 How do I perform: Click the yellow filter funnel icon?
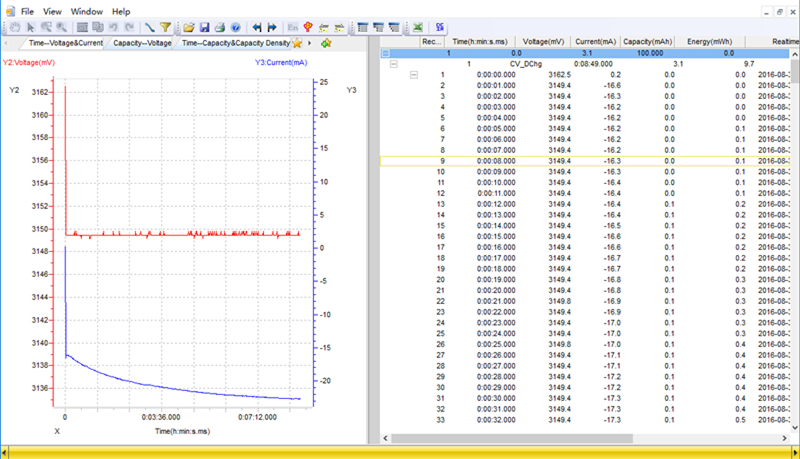point(165,27)
